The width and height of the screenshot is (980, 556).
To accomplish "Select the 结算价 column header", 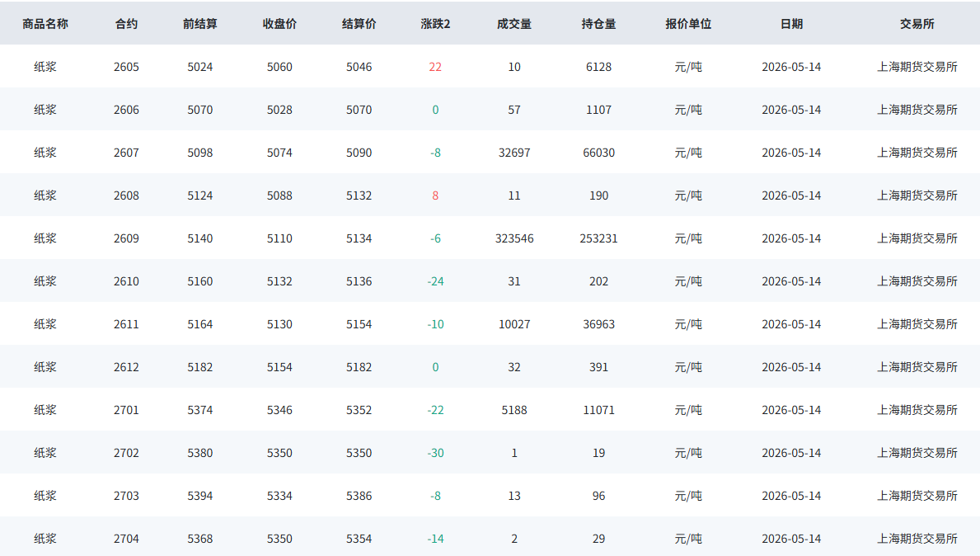I will coord(359,24).
